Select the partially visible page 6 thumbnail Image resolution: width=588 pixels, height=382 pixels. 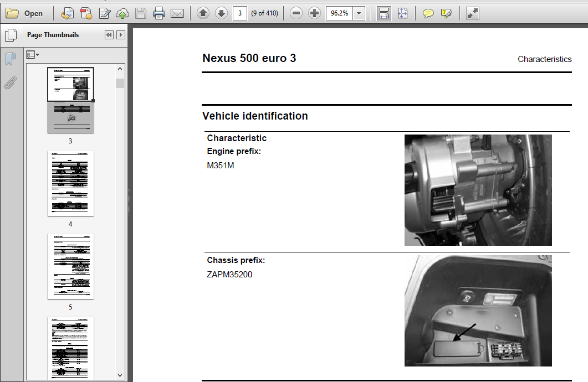click(70, 348)
